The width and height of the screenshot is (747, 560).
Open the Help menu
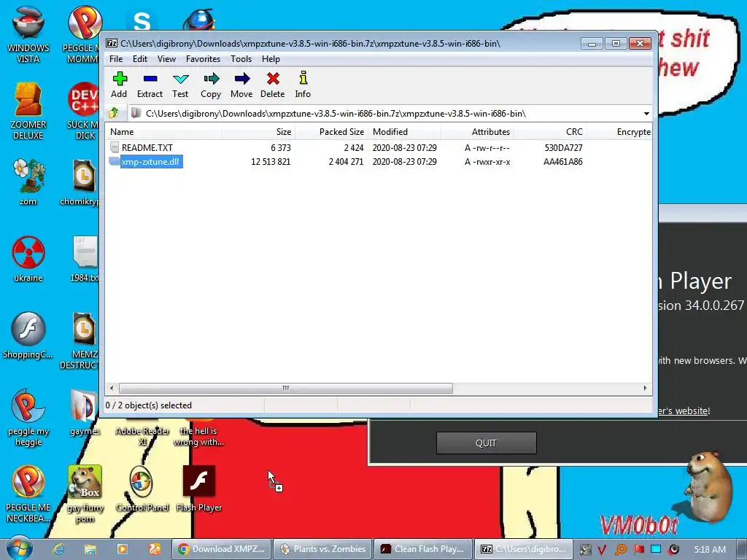click(x=271, y=59)
